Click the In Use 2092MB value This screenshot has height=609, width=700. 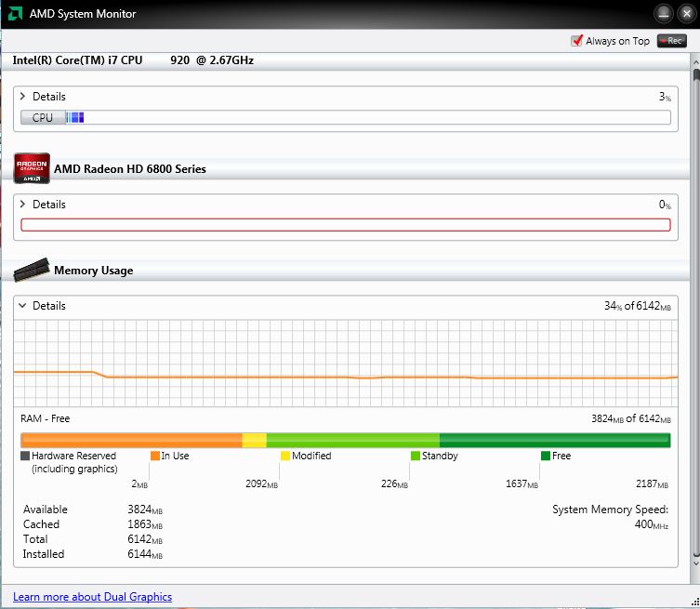261,484
